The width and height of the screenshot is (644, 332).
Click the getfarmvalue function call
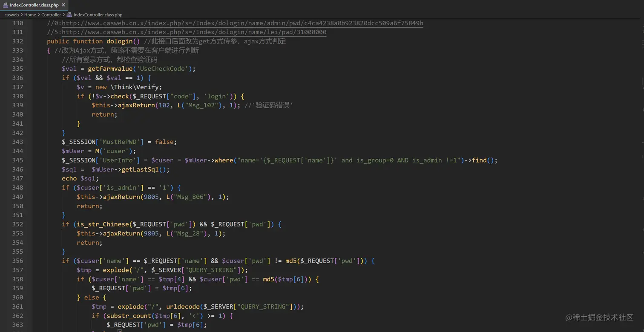[x=110, y=69]
